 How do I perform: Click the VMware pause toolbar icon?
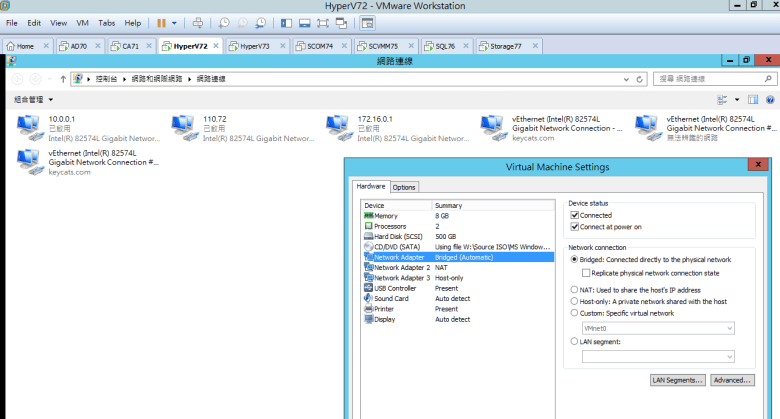[162, 22]
